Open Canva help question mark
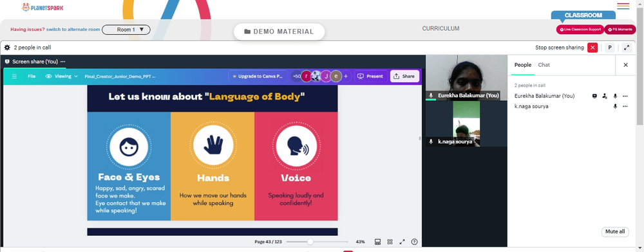Viewport: 644px width, 252px height. point(414,242)
